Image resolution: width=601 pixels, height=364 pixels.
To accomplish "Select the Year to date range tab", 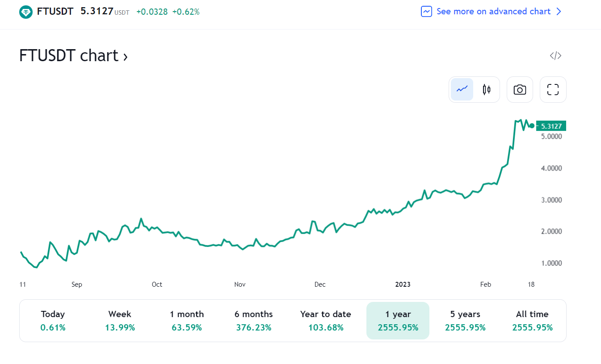I will (x=326, y=321).
